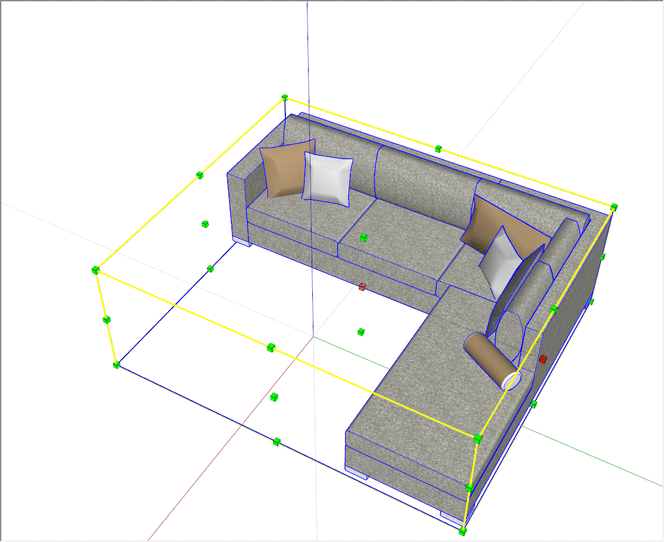Viewport: 664px width, 542px height.
Task: Click the lower-left corner grip of the bounding box
Action: click(x=116, y=364)
